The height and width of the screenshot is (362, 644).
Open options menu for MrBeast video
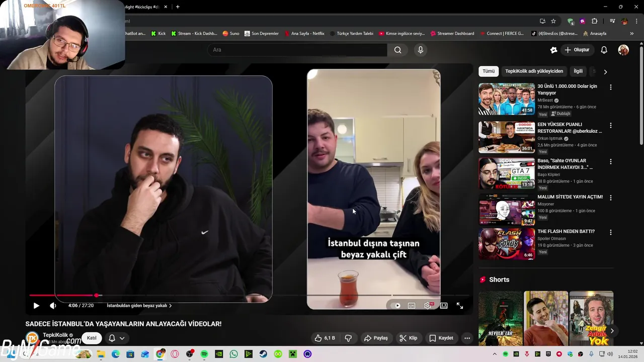610,87
